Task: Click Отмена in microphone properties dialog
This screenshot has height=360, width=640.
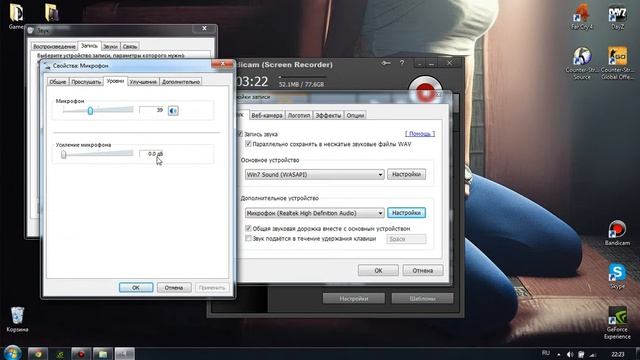Action: (174, 287)
